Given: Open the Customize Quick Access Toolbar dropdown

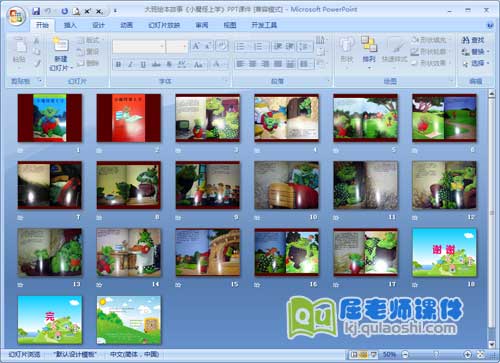Looking at the screenshot, I should click(115, 11).
